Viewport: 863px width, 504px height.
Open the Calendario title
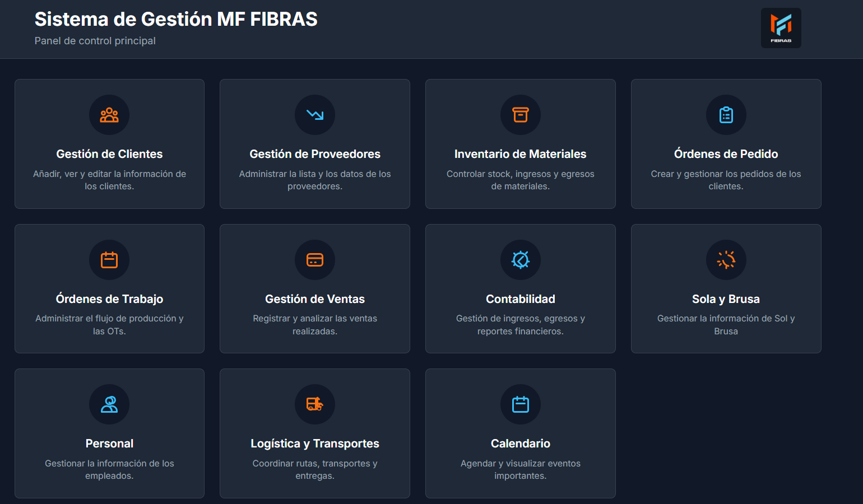coord(521,444)
